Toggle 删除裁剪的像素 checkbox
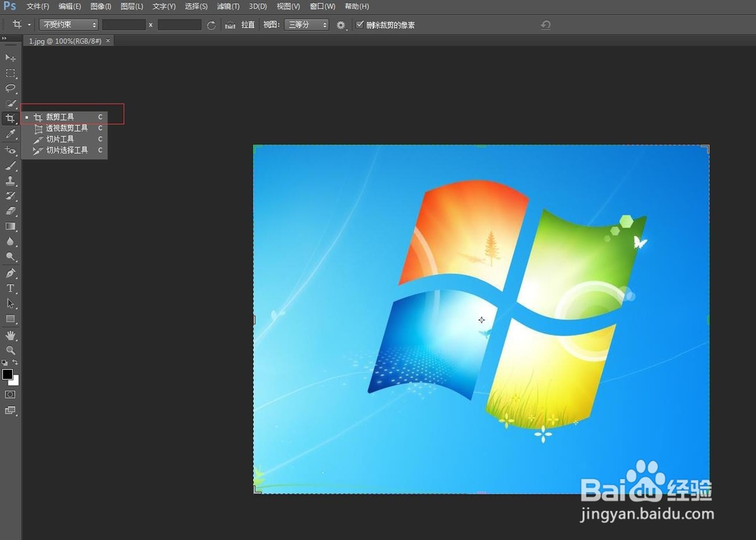The height and width of the screenshot is (540, 756). click(359, 25)
